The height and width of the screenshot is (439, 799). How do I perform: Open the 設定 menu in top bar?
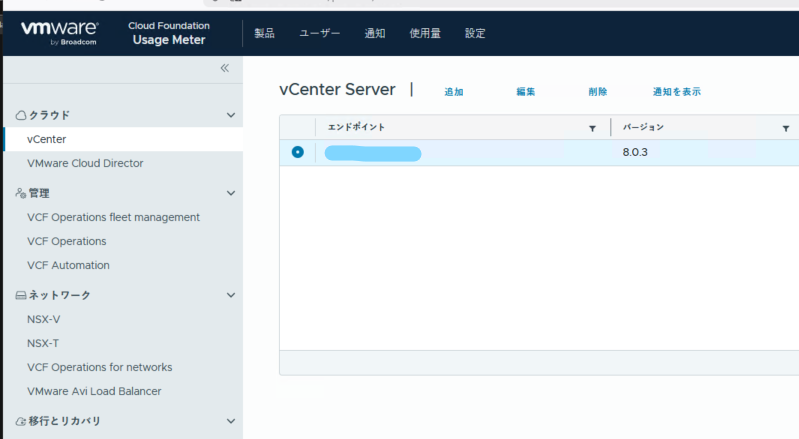click(x=475, y=33)
